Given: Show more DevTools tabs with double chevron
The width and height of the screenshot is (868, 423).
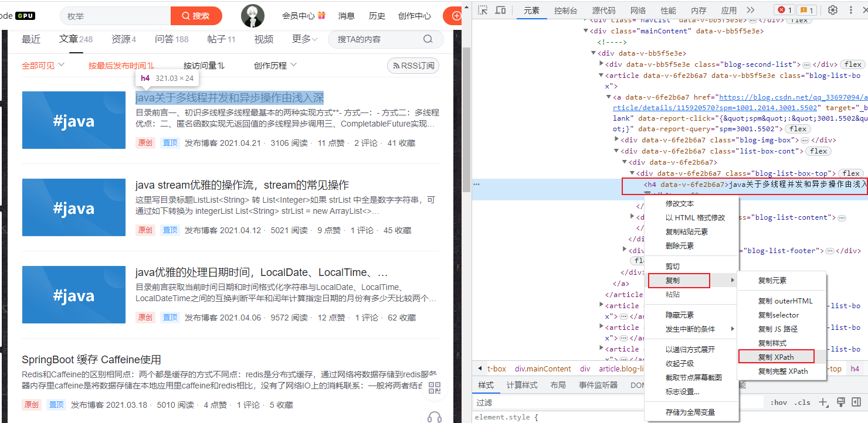Looking at the screenshot, I should tap(751, 10).
